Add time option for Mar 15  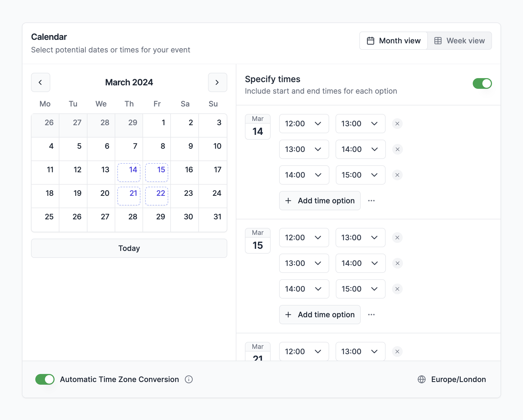click(320, 315)
